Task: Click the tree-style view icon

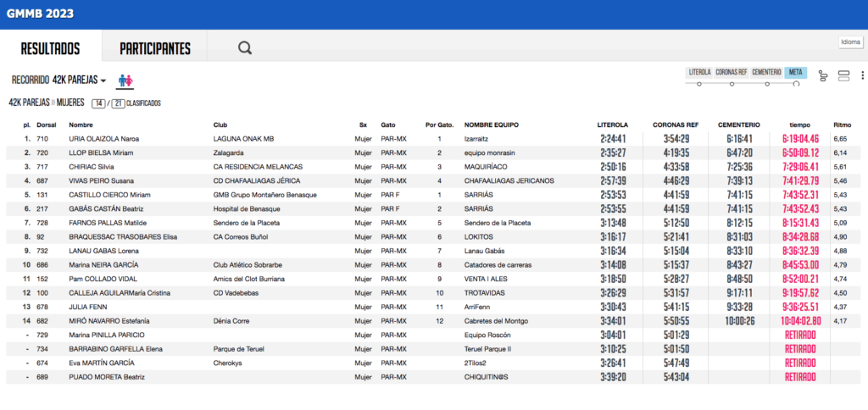Action: pyautogui.click(x=822, y=76)
